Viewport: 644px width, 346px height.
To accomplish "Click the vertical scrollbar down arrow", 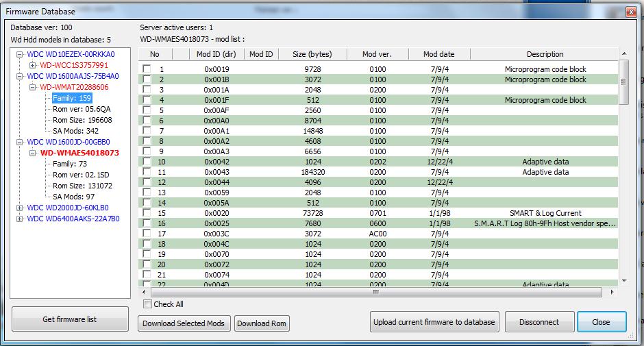I will coord(624,281).
